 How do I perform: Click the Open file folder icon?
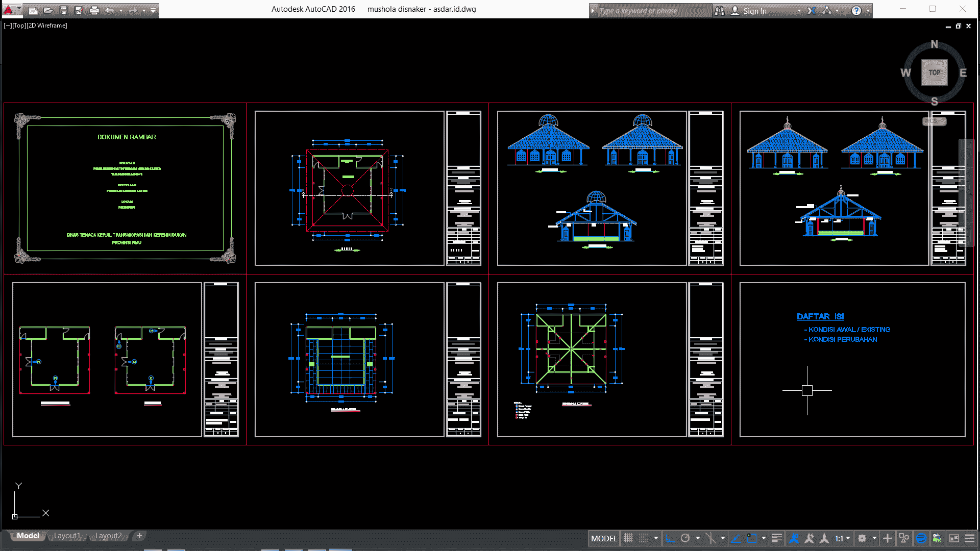(48, 10)
